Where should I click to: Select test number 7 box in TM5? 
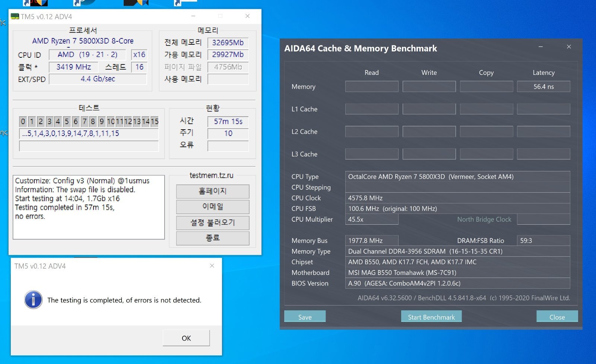pos(85,121)
